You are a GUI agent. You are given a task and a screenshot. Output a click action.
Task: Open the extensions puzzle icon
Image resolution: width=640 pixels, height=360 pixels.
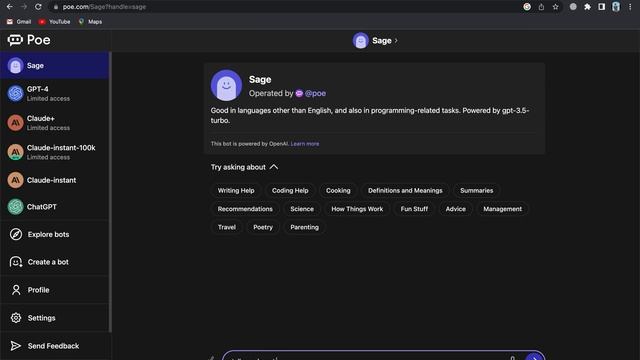pos(587,7)
